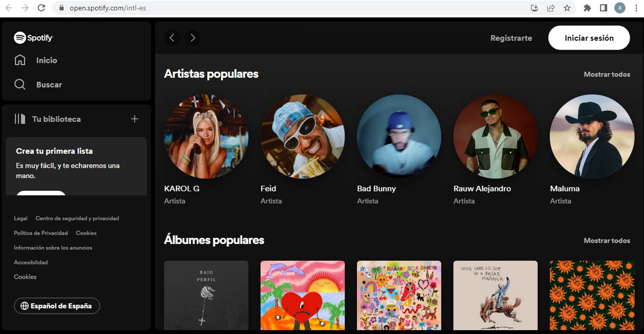Open Maluma artist picture
This screenshot has height=334, width=644.
tap(592, 136)
